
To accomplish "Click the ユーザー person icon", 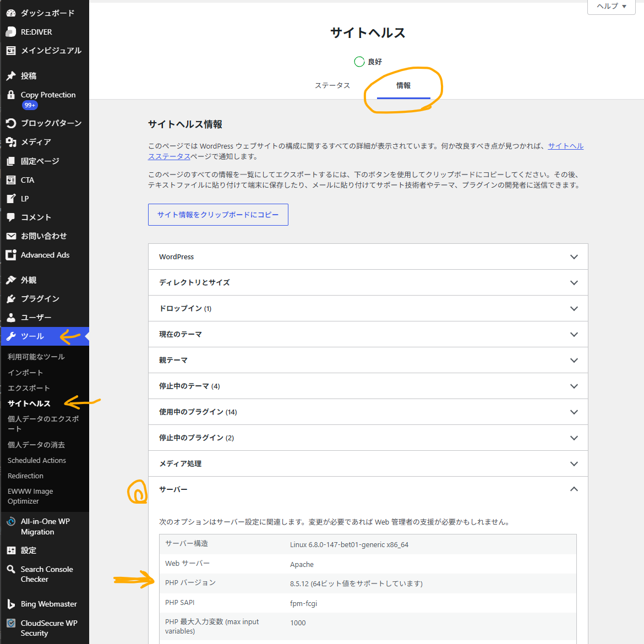I will coord(11,318).
